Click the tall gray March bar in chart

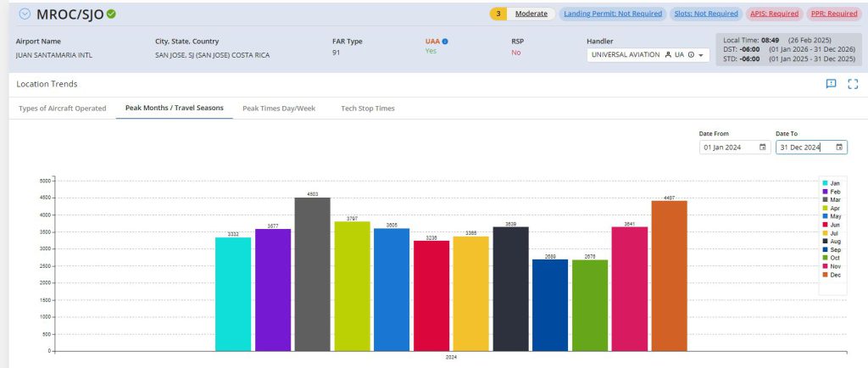312,274
